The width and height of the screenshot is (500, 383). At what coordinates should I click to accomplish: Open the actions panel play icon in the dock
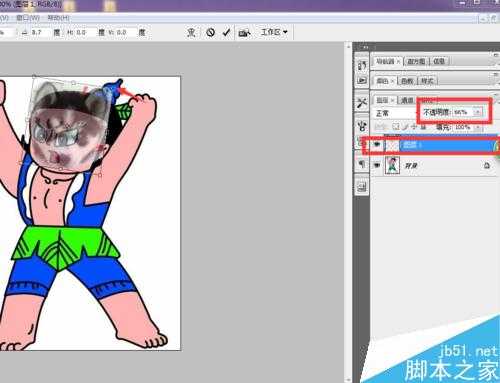pyautogui.click(x=362, y=81)
